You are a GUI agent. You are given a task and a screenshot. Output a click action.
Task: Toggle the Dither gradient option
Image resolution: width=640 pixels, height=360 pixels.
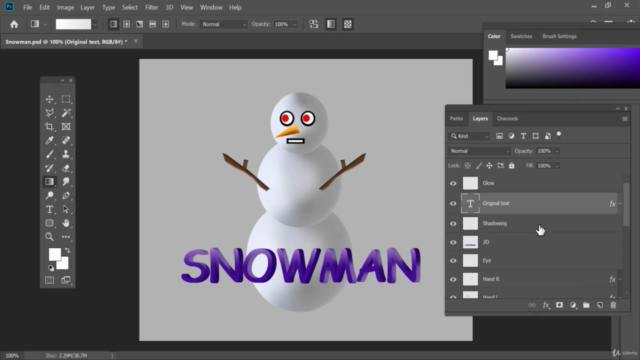coord(331,24)
